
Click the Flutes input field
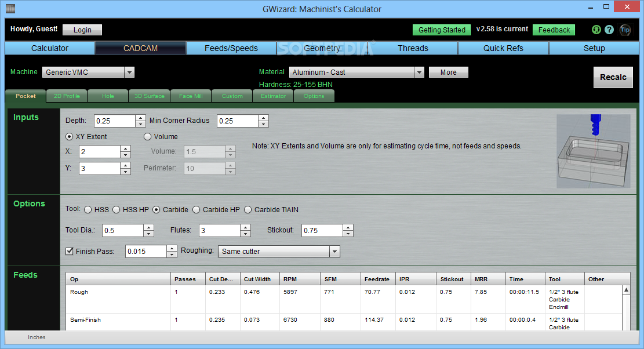click(219, 230)
